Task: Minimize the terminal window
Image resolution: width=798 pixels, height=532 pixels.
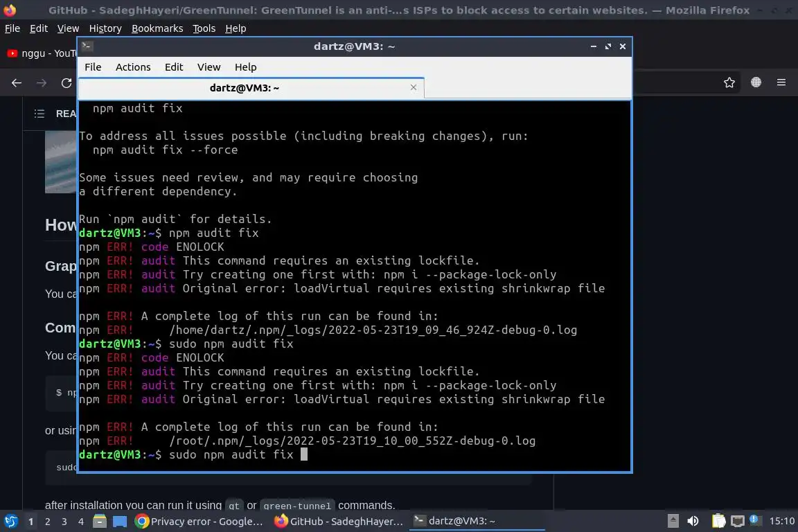Action: pos(594,46)
